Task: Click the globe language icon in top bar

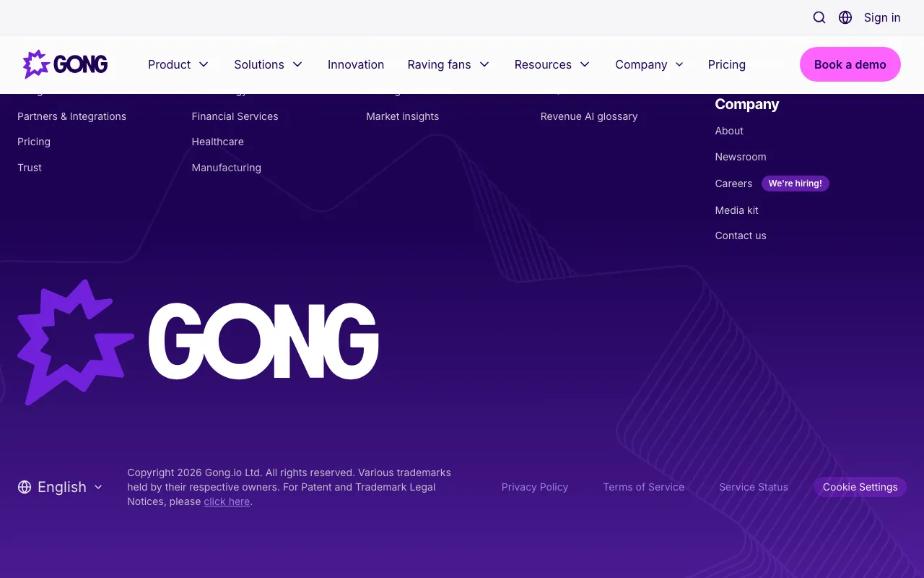Action: (845, 17)
